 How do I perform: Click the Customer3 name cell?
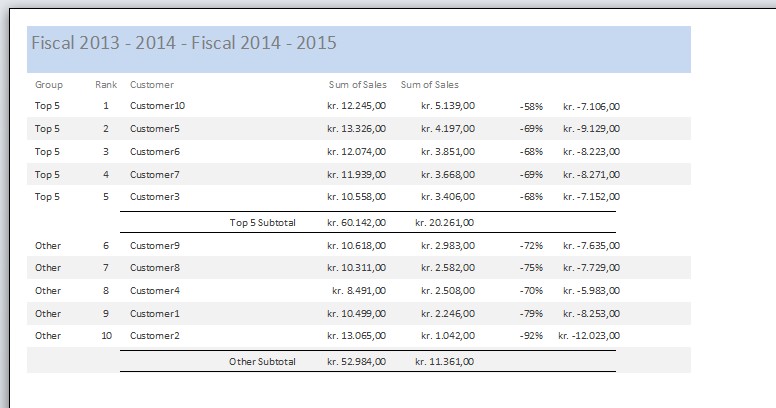pyautogui.click(x=155, y=196)
